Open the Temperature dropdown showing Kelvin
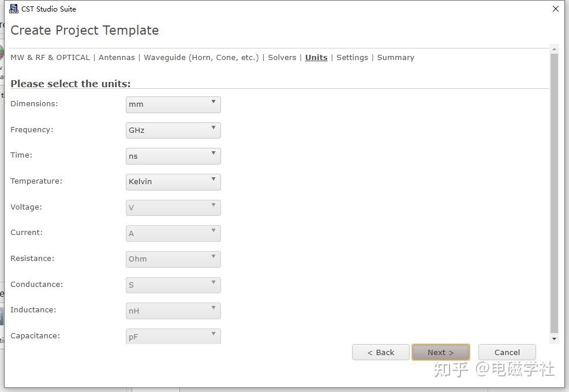Screen dimensions: 569x392 pyautogui.click(x=173, y=182)
